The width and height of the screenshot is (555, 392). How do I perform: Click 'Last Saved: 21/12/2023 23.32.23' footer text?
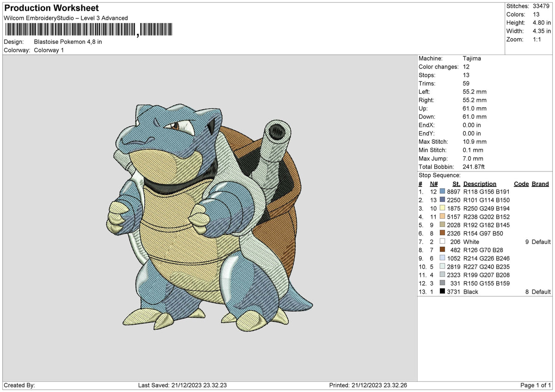click(x=182, y=385)
